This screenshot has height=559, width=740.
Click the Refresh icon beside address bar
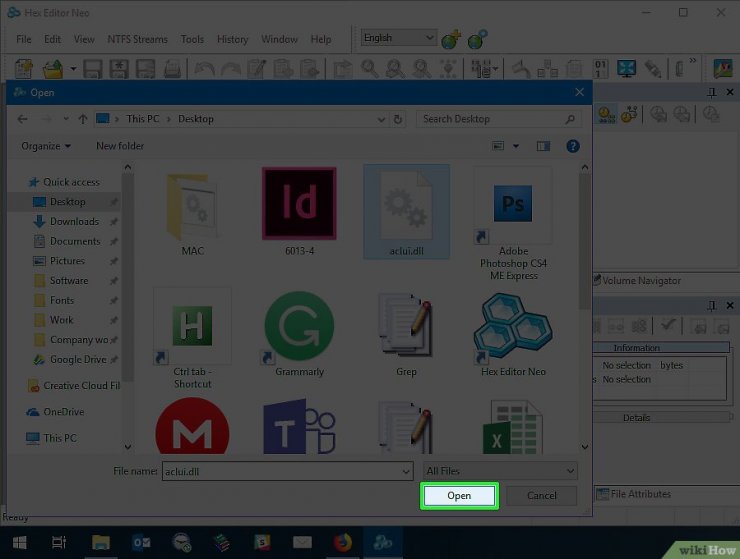(x=398, y=119)
